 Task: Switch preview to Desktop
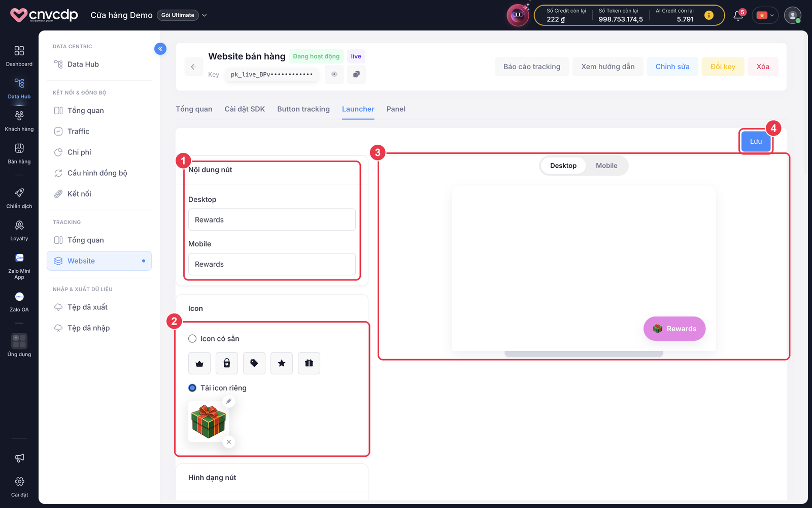pos(563,166)
